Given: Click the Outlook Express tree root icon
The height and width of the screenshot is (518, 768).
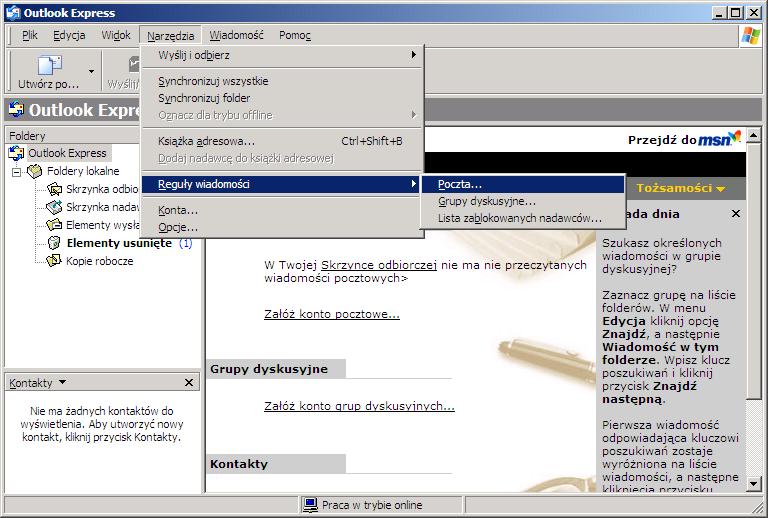Looking at the screenshot, I should coord(16,153).
